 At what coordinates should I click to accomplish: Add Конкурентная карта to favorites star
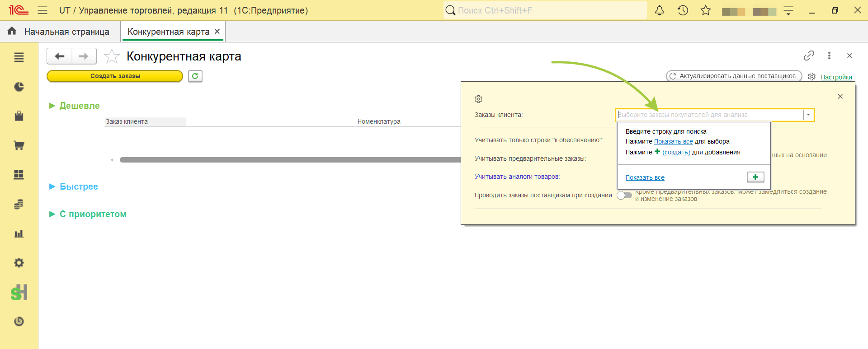[x=112, y=56]
